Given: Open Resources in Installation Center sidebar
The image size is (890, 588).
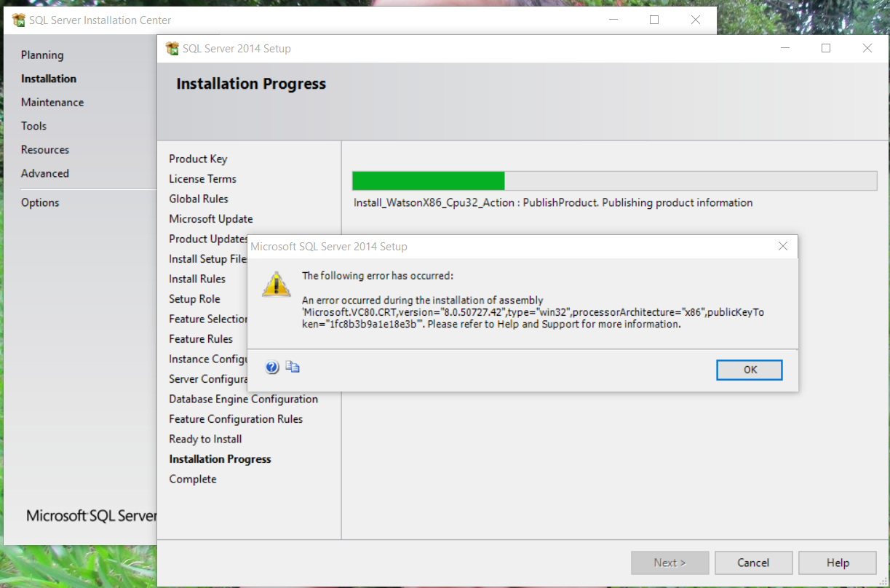Looking at the screenshot, I should (x=45, y=150).
